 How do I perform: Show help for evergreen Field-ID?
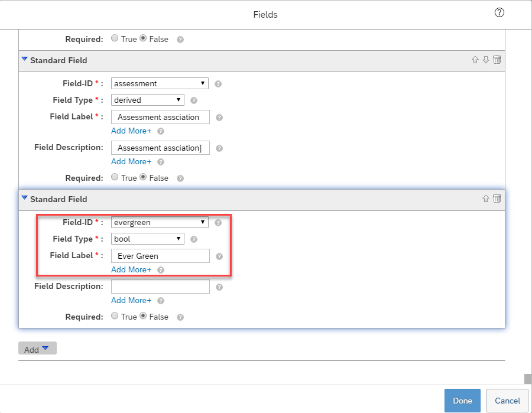tap(218, 222)
